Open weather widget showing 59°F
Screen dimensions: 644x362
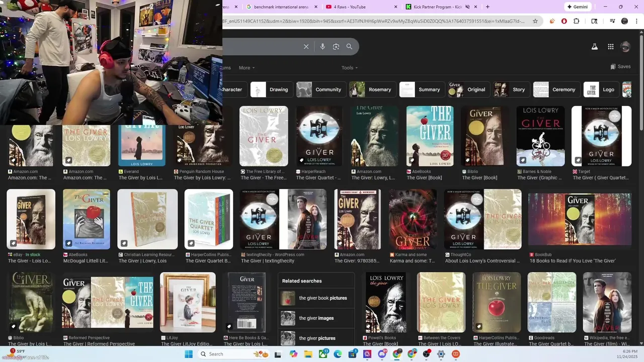click(18, 354)
